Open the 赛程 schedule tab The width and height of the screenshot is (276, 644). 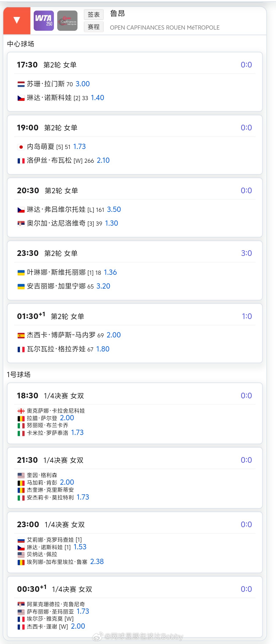pos(94,27)
